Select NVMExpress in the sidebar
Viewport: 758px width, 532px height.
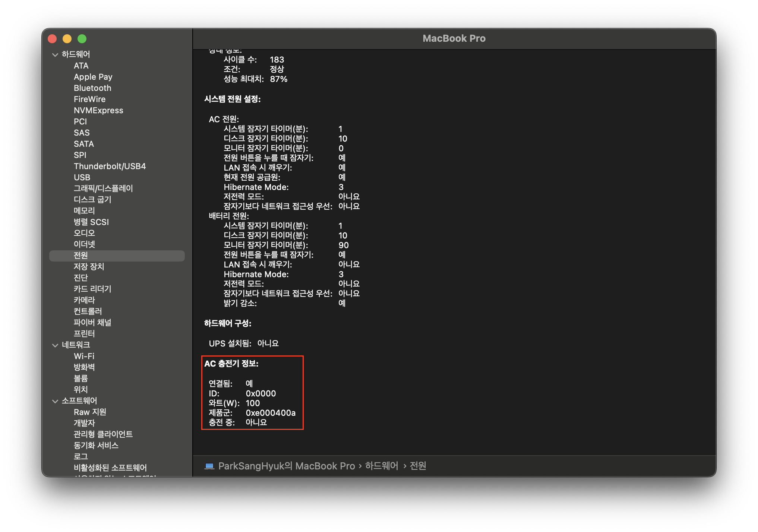tap(98, 110)
